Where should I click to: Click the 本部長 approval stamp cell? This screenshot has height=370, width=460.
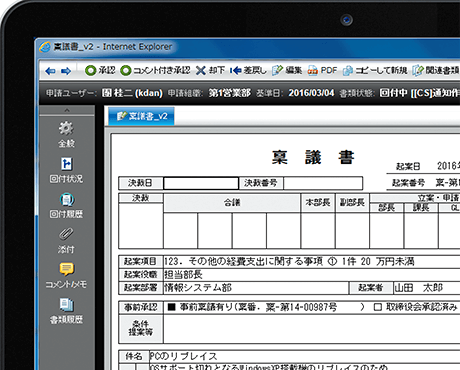(x=318, y=231)
